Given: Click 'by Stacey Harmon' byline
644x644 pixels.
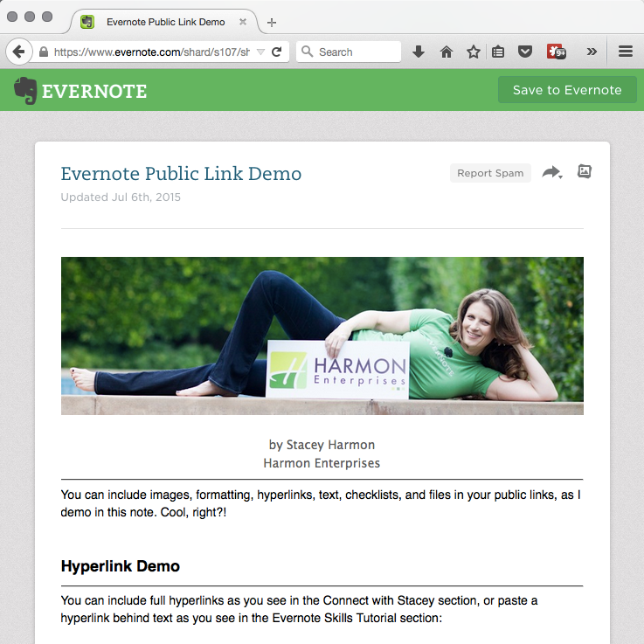Looking at the screenshot, I should [322, 445].
